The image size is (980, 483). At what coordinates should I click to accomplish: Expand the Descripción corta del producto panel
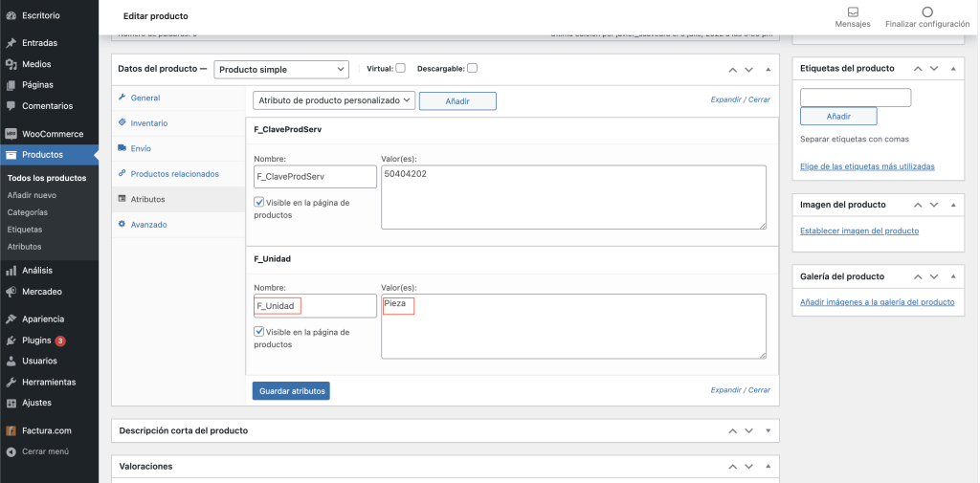point(768,430)
